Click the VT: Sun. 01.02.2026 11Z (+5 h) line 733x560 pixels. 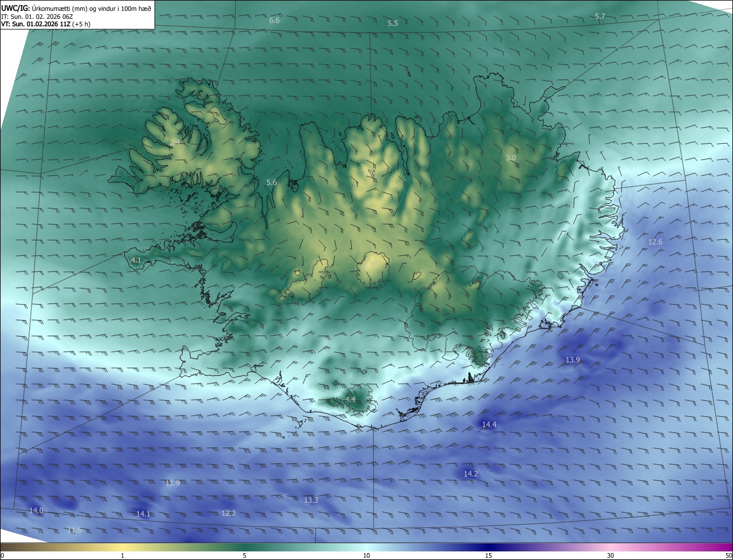[46, 24]
